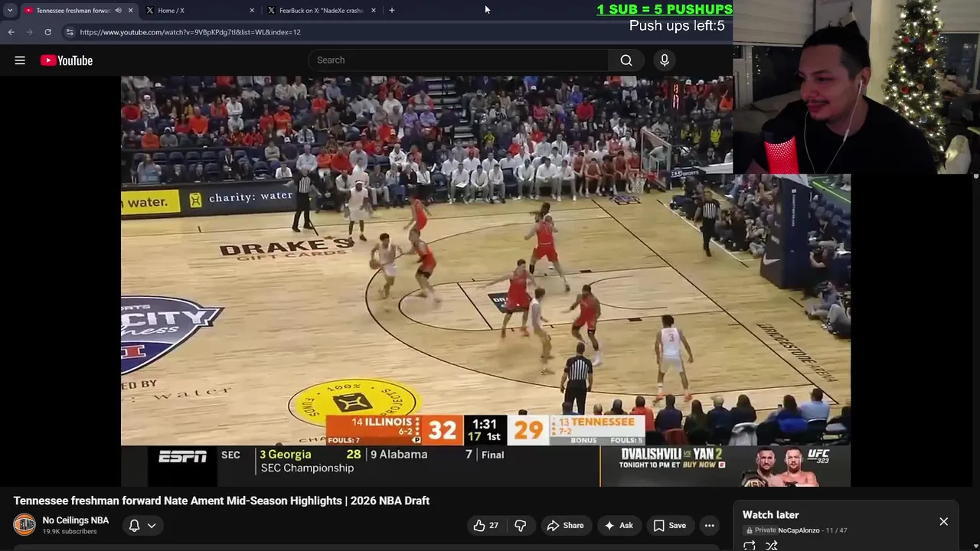Viewport: 980px width, 551px height.
Task: Close the Watch later playlist panel
Action: (943, 522)
